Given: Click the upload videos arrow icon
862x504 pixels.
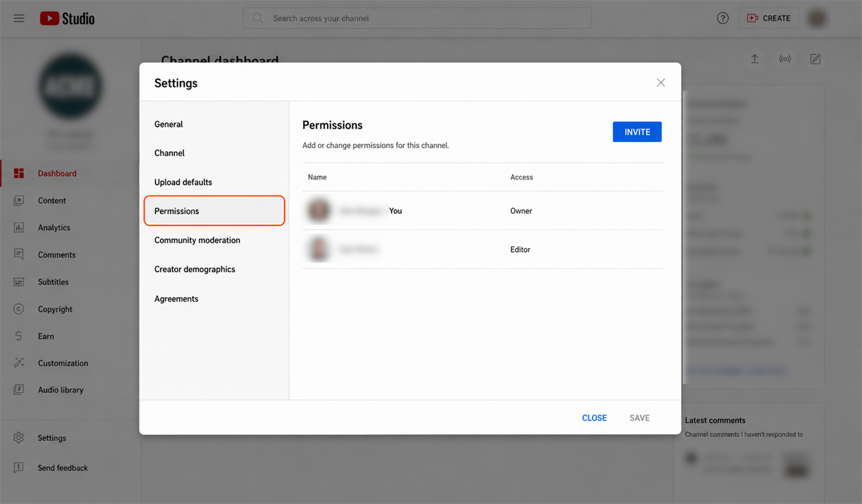Looking at the screenshot, I should click(x=755, y=59).
